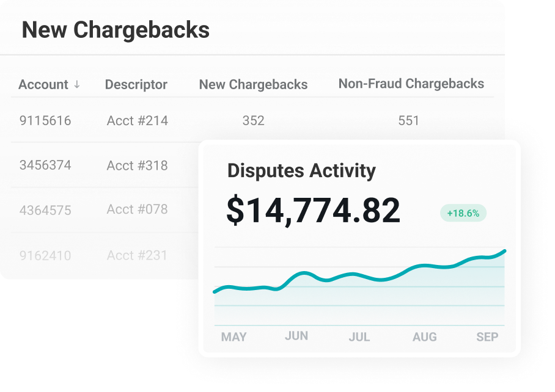Sort by the Account column header
This screenshot has width=555, height=392.
[x=43, y=85]
